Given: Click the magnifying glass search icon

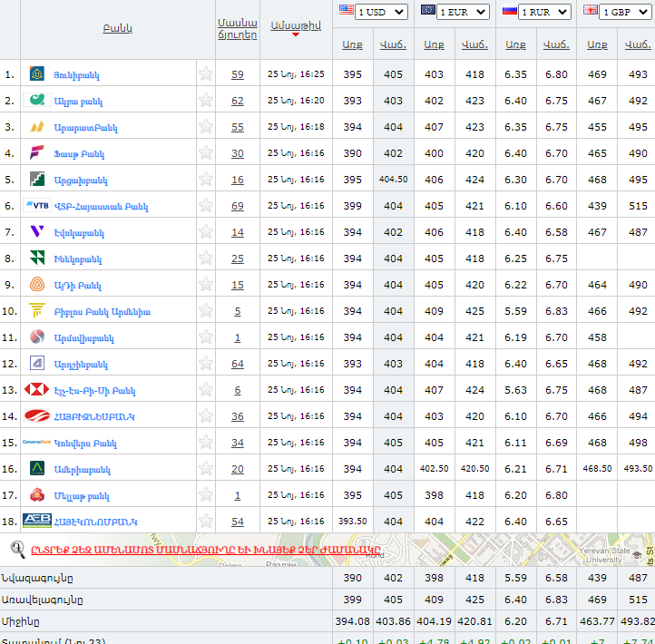Looking at the screenshot, I should coord(17,549).
